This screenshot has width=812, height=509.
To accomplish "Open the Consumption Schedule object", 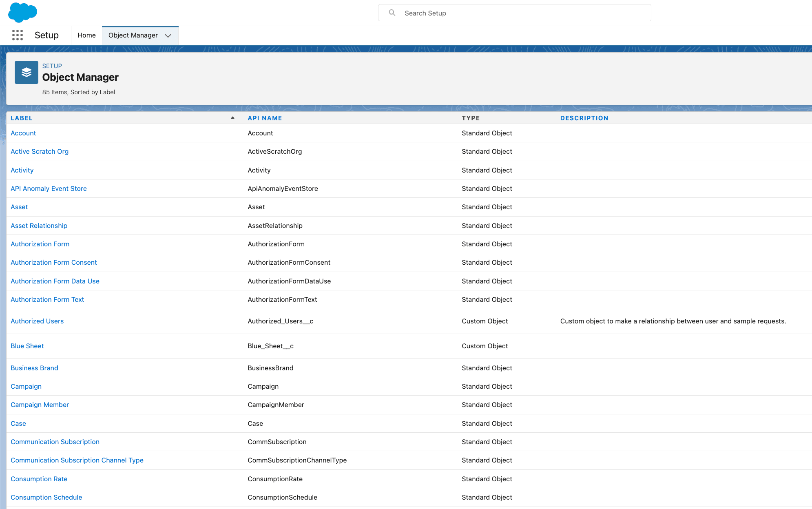I will pos(46,497).
